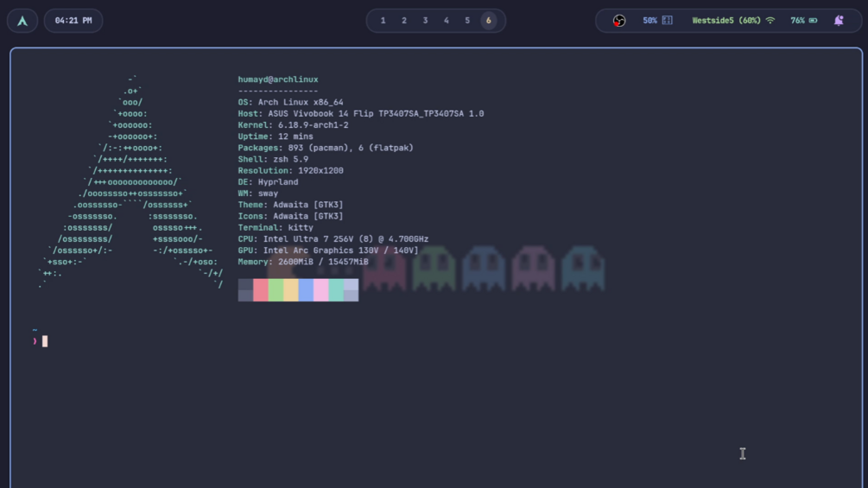Click the 'Uptime: 12 mins' line

(x=276, y=136)
